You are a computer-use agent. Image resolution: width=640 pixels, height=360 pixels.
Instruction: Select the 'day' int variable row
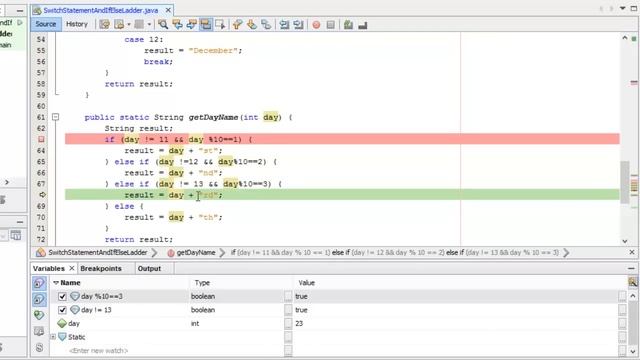coord(338,323)
